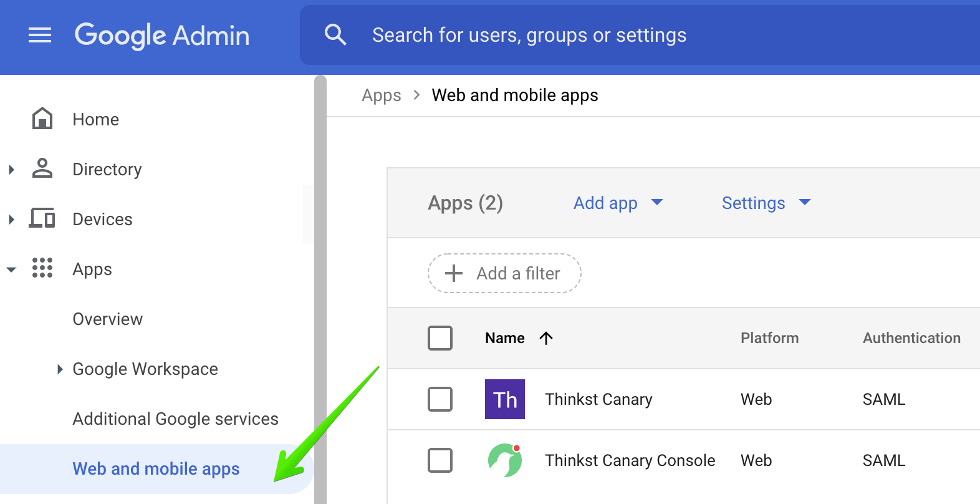Click the Name column header
980x504 pixels.
point(505,338)
